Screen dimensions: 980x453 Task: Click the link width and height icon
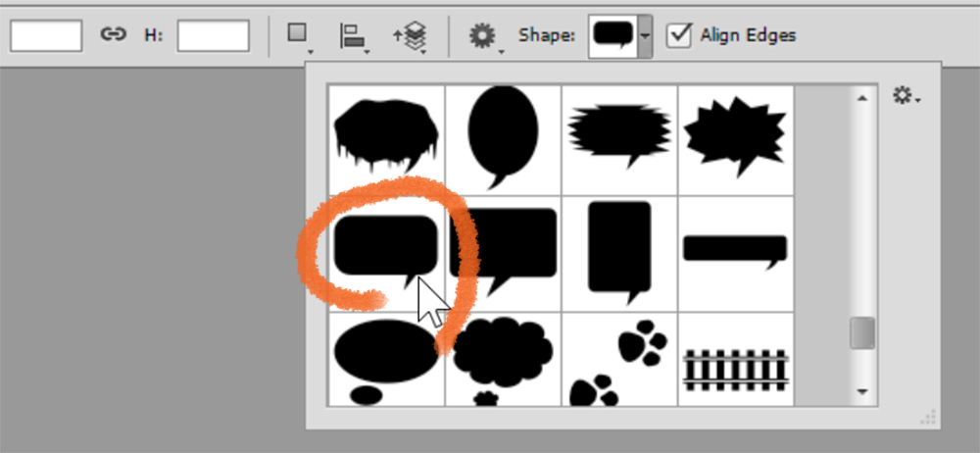(113, 35)
